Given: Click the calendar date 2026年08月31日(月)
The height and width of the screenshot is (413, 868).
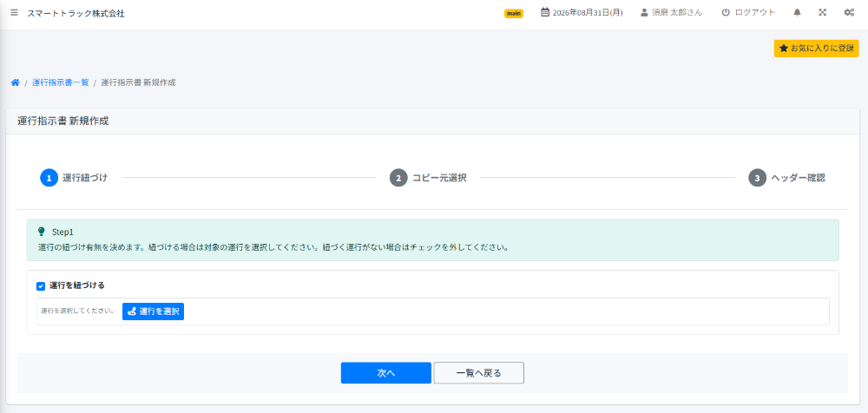Looking at the screenshot, I should click(x=582, y=13).
